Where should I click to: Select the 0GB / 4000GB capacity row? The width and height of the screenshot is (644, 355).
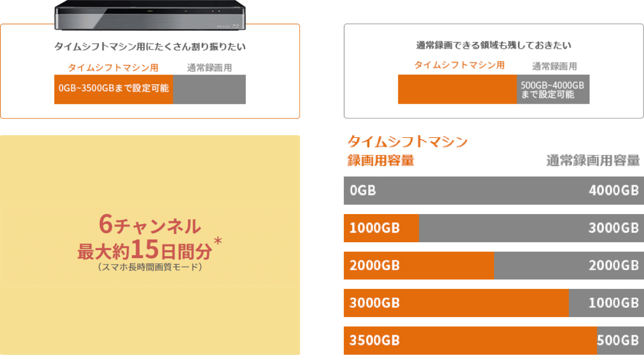tap(493, 190)
